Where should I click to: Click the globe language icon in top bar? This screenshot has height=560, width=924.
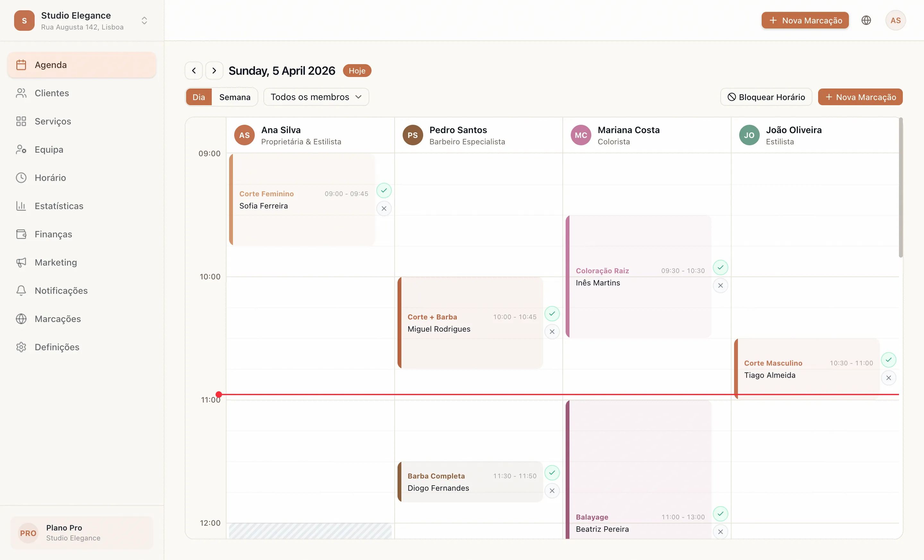866,20
